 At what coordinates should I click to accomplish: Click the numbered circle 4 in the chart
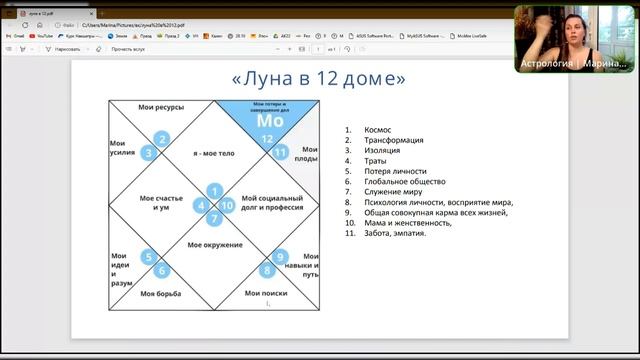(x=201, y=205)
